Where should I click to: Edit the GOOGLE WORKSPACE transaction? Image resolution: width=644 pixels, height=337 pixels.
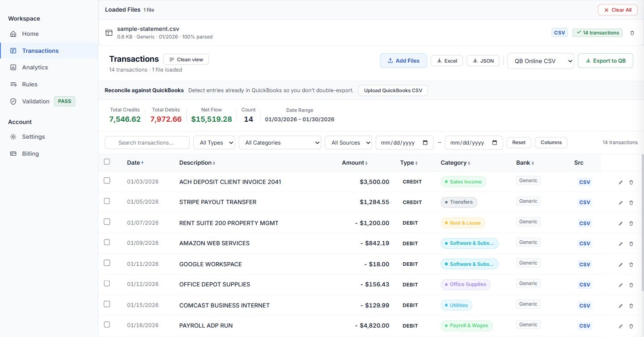click(x=620, y=264)
